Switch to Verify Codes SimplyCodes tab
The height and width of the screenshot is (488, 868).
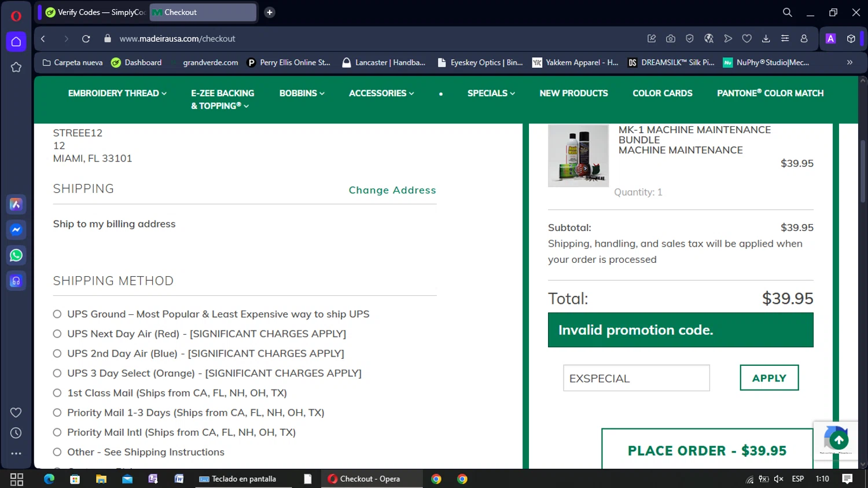[x=95, y=12]
